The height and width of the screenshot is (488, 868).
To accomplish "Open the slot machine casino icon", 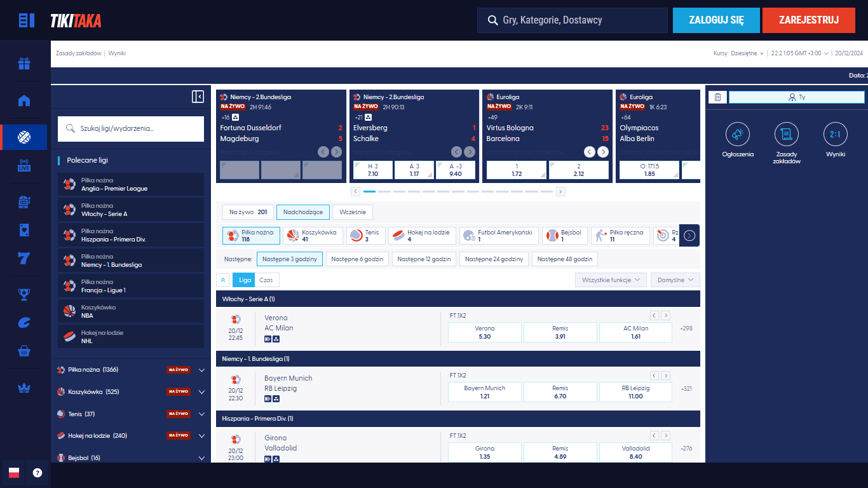I will pyautogui.click(x=24, y=202).
